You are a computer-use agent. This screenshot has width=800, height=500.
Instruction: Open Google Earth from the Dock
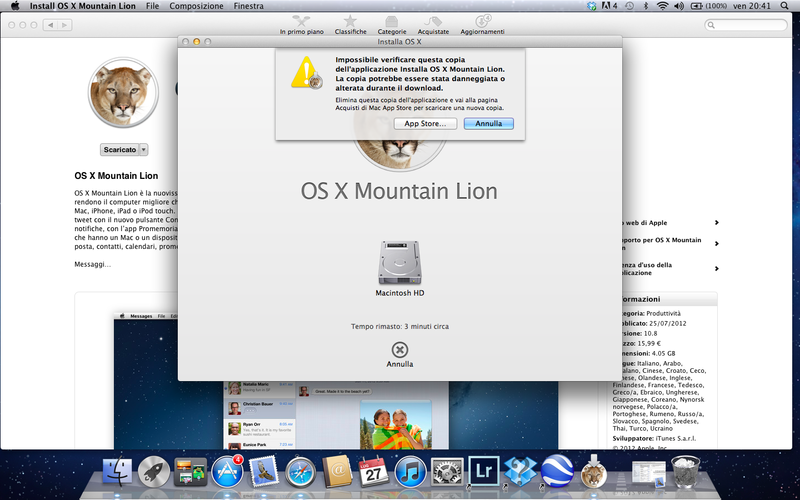click(557, 471)
